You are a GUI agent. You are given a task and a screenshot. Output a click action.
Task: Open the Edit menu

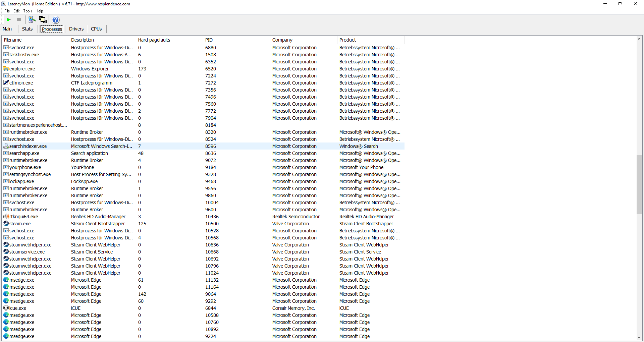pos(16,11)
